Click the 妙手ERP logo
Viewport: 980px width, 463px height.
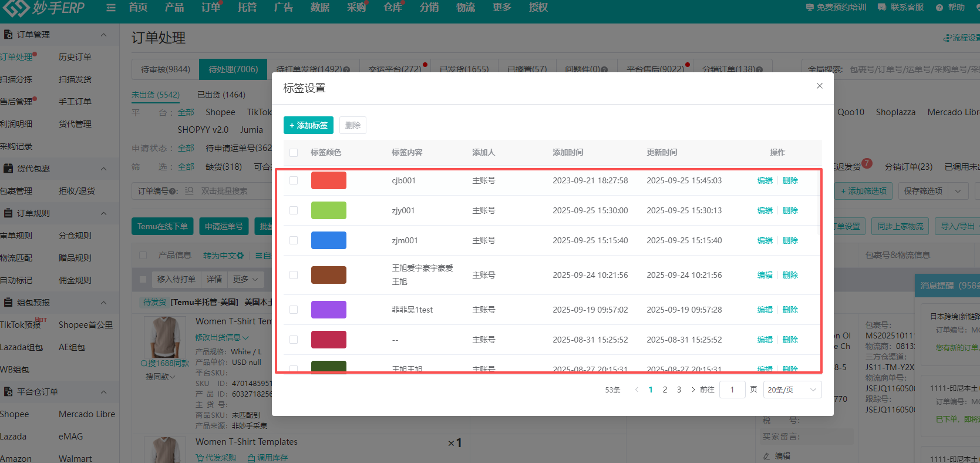44,8
